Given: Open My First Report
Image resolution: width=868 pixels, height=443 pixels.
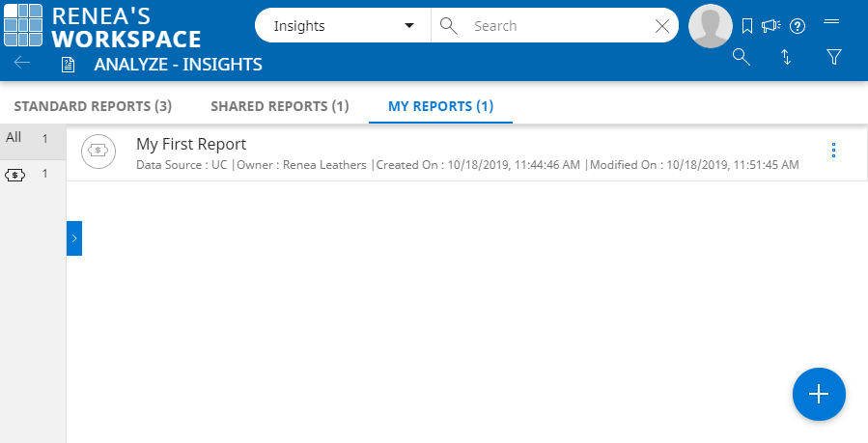Looking at the screenshot, I should point(191,144).
